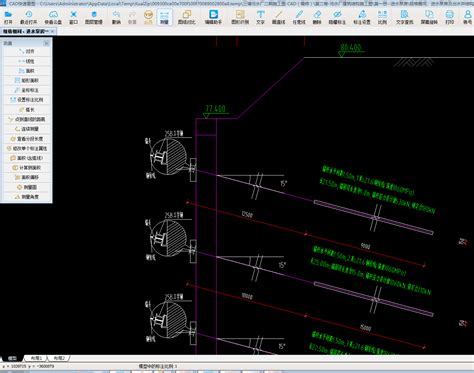
Task: Open the drawing compare (图纸对比) tool
Action: point(187,17)
